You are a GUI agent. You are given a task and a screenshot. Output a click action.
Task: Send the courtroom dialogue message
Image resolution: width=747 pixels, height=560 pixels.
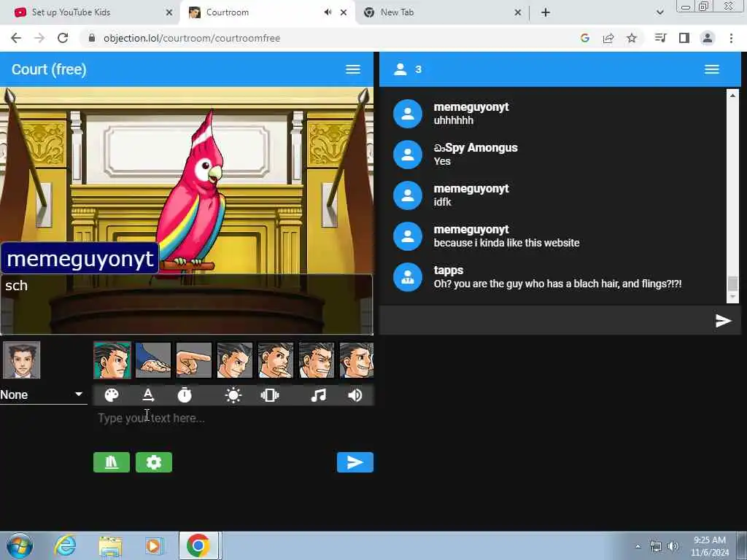click(355, 462)
